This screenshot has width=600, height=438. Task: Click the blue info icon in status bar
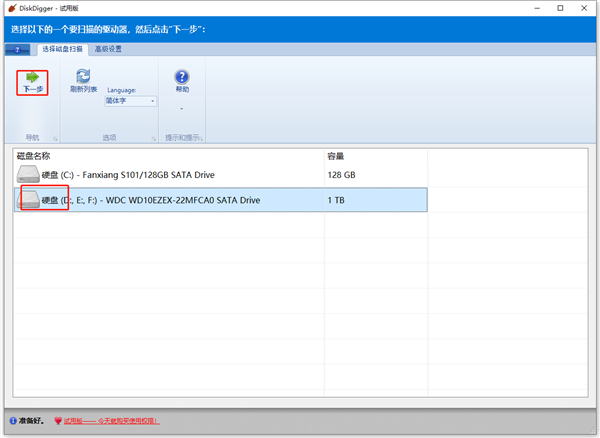12,421
